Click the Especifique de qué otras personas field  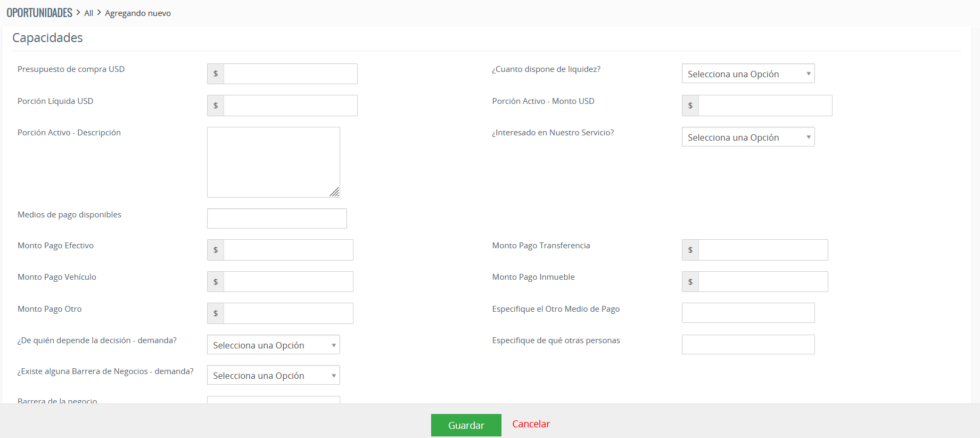point(748,344)
